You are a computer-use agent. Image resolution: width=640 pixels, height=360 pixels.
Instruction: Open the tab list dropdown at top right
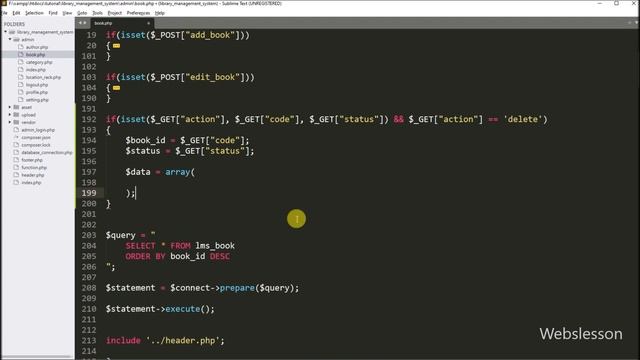click(x=636, y=23)
